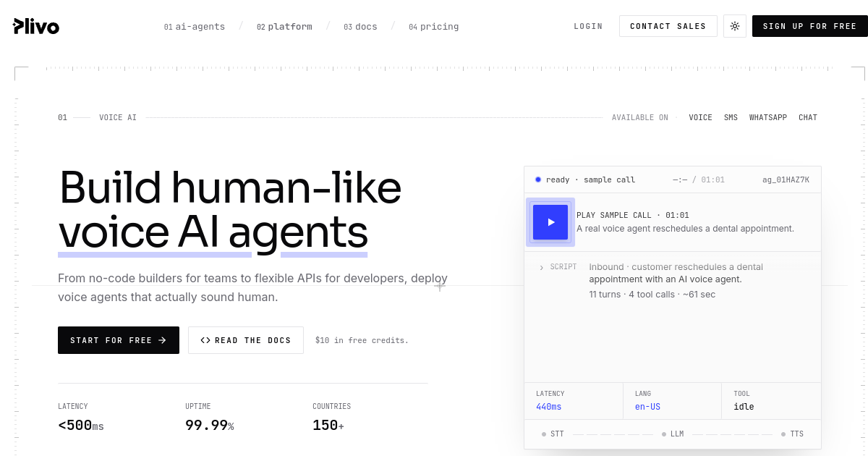Select the SMS channel tab
The height and width of the screenshot is (456, 868).
731,117
